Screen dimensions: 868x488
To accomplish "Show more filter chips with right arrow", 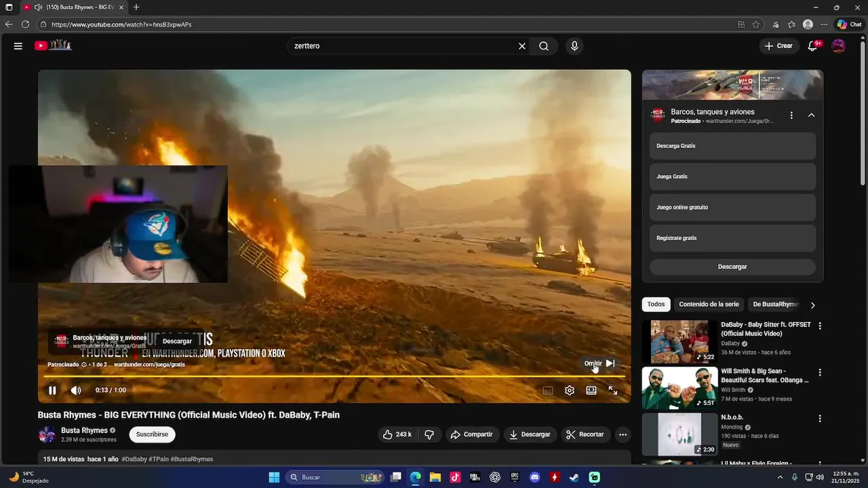I will (813, 305).
